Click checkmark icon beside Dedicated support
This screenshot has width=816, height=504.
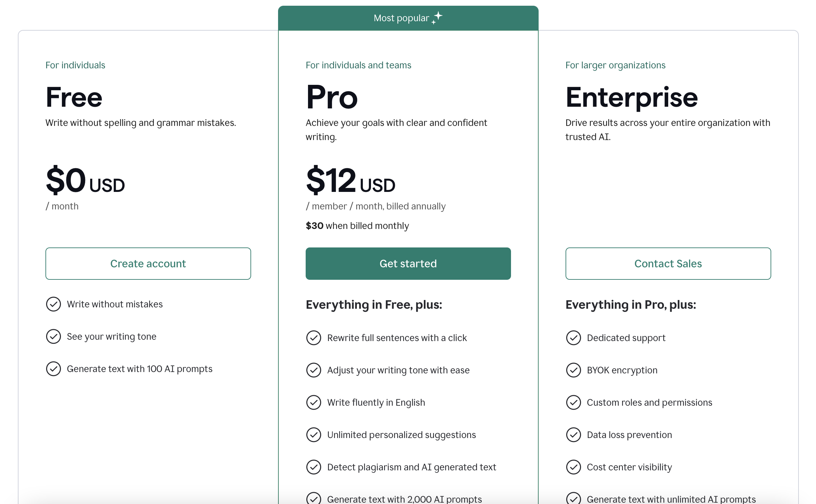pyautogui.click(x=574, y=338)
